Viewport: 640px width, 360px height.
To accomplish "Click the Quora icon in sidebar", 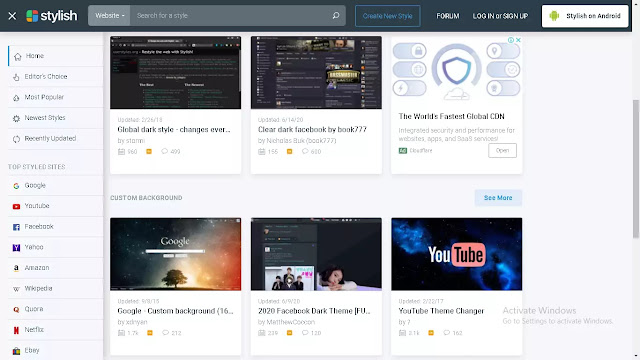I will [16, 309].
